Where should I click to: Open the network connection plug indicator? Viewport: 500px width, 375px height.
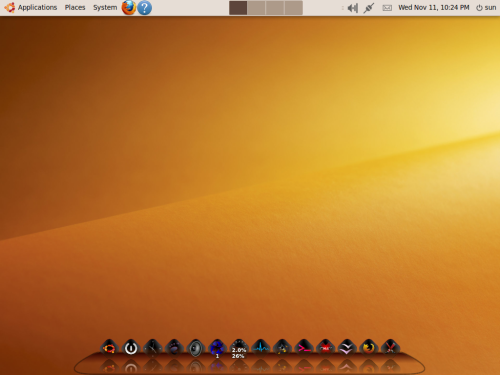(x=369, y=8)
